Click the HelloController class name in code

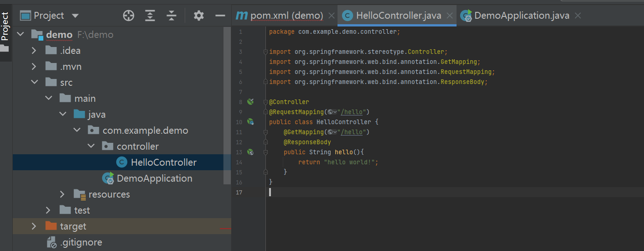tap(344, 122)
